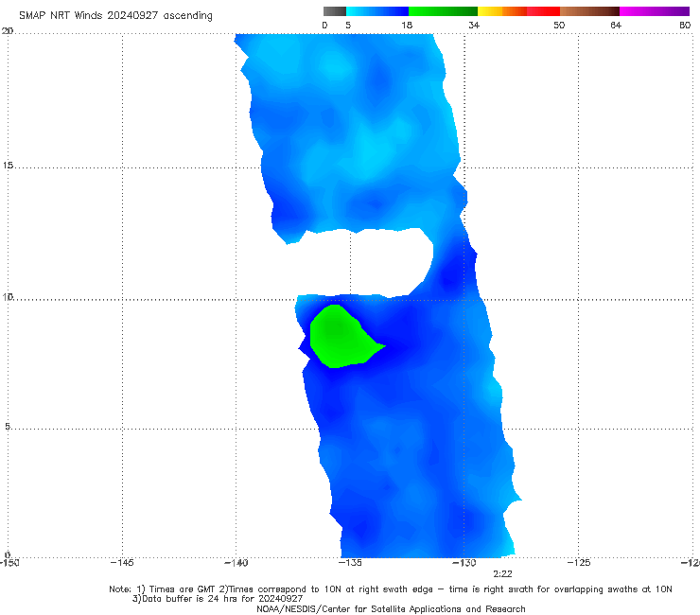This screenshot has height=615, width=700.
Task: Click the note '3)Data buffer is 24 hrs'
Action: coord(218,599)
